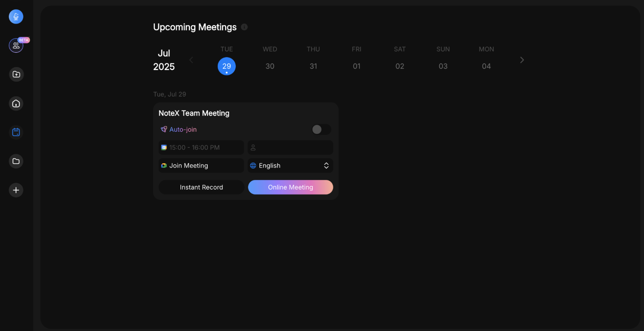Select the microphone recording icon in sidebar
The width and height of the screenshot is (644, 331).
(16, 16)
